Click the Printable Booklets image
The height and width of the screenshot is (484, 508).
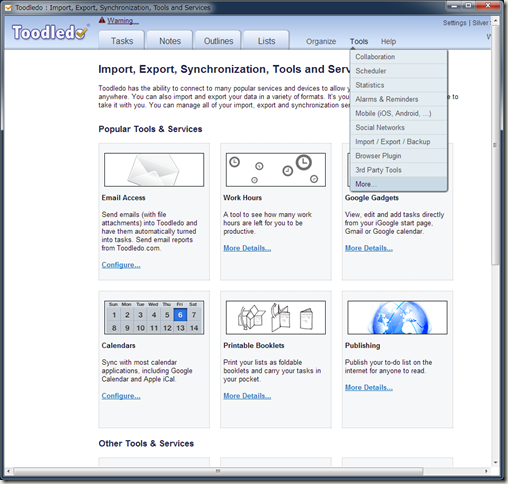(x=276, y=318)
